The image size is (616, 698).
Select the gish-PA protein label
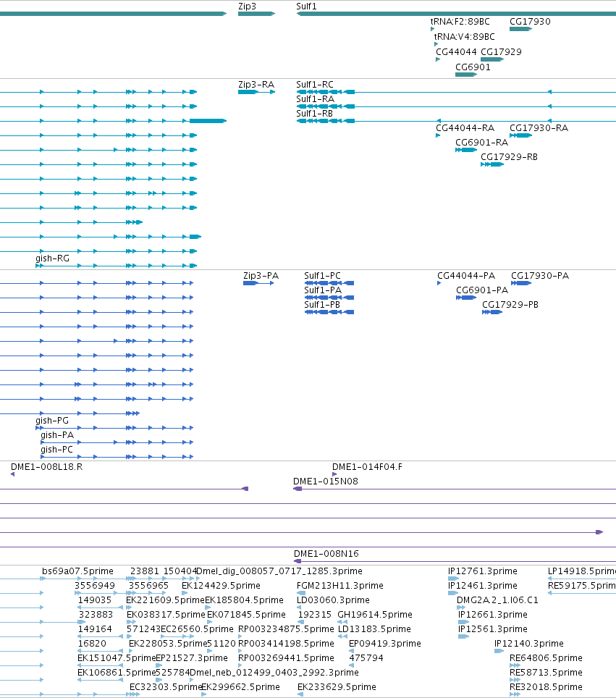tap(57, 435)
